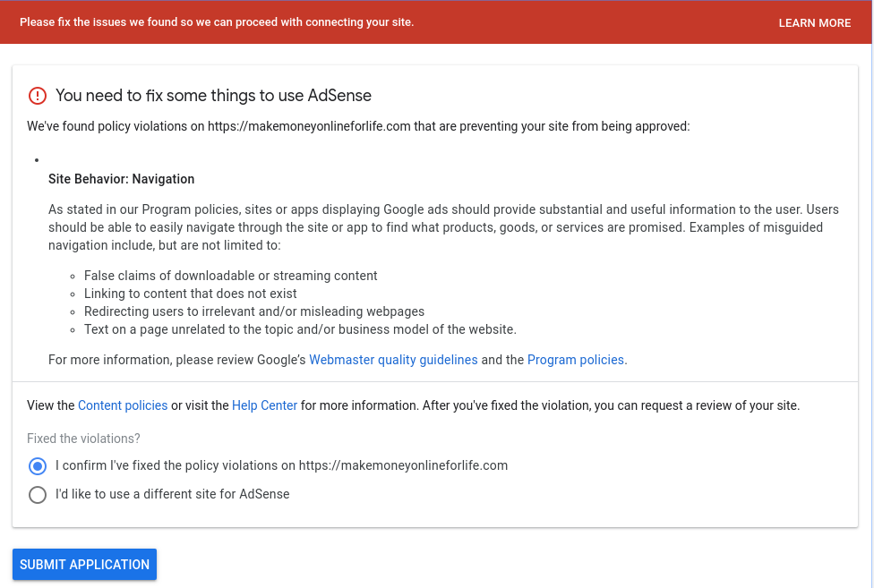Click the LEARN MORE link in red banner
The width and height of the screenshot is (874, 588).
[814, 23]
